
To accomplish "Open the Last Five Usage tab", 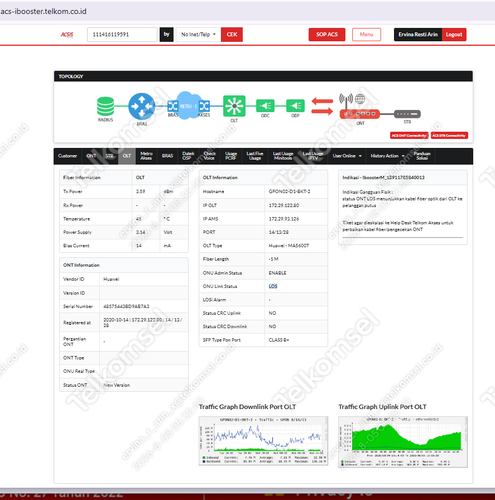I will [x=255, y=156].
